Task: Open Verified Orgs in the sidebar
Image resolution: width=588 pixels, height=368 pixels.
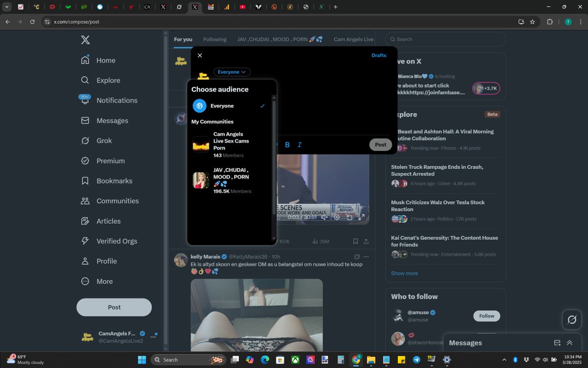Action: [109, 241]
